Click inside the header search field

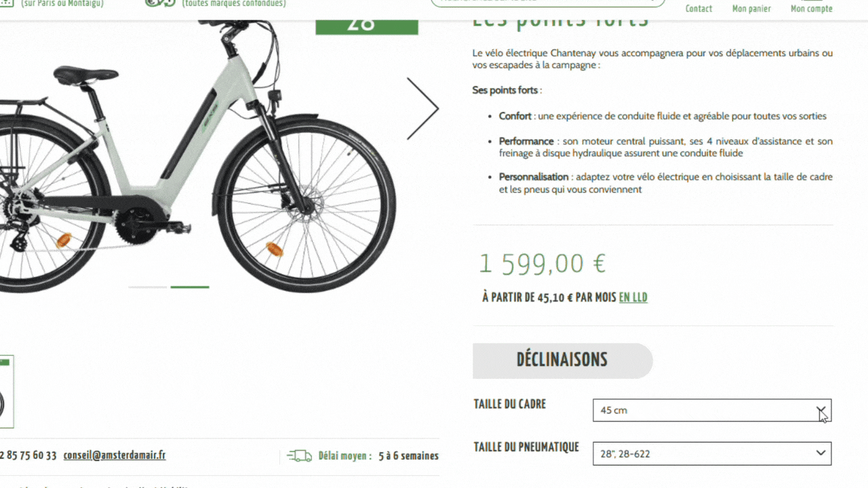pyautogui.click(x=548, y=3)
